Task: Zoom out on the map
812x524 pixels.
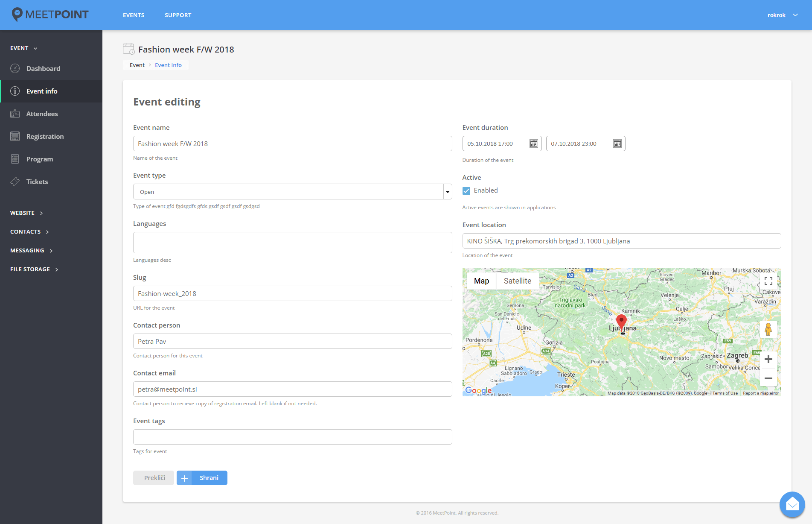Action: (768, 378)
